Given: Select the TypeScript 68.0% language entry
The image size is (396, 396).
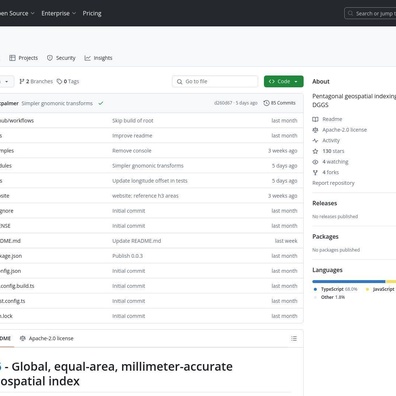Looking at the screenshot, I should [x=336, y=289].
